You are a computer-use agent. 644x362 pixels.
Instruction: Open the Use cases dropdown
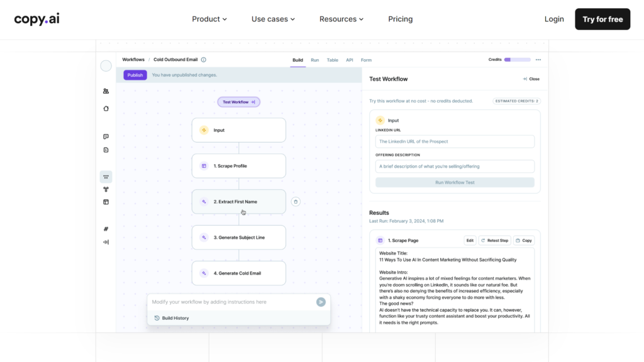coord(273,19)
